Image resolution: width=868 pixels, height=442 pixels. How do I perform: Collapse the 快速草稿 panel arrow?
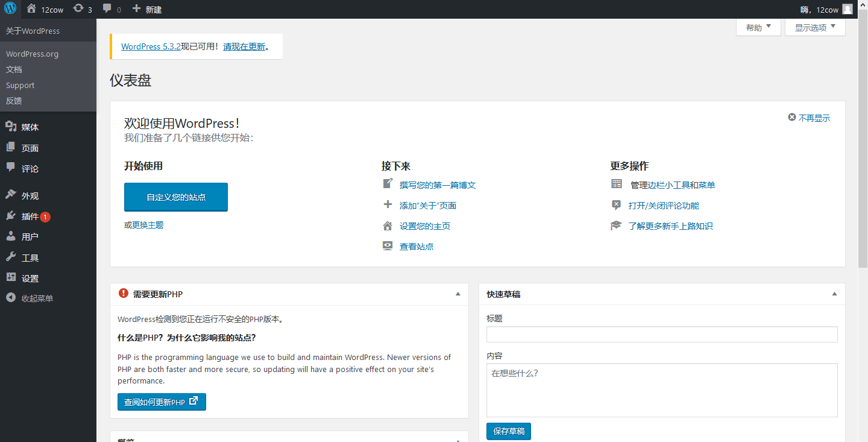[x=834, y=294]
